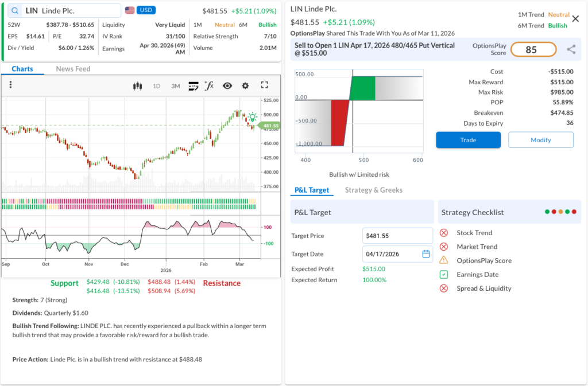Open the Strategy & Greeks tab

pos(373,190)
